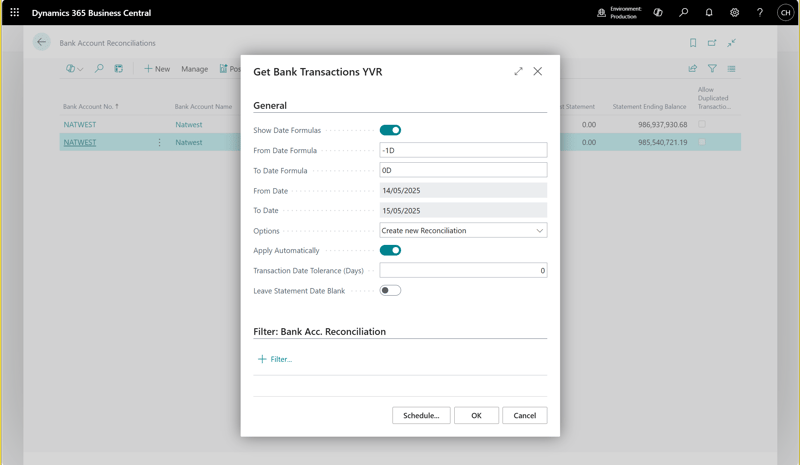Click the New action in toolbar
Image resolution: width=800 pixels, height=465 pixels.
(156, 69)
